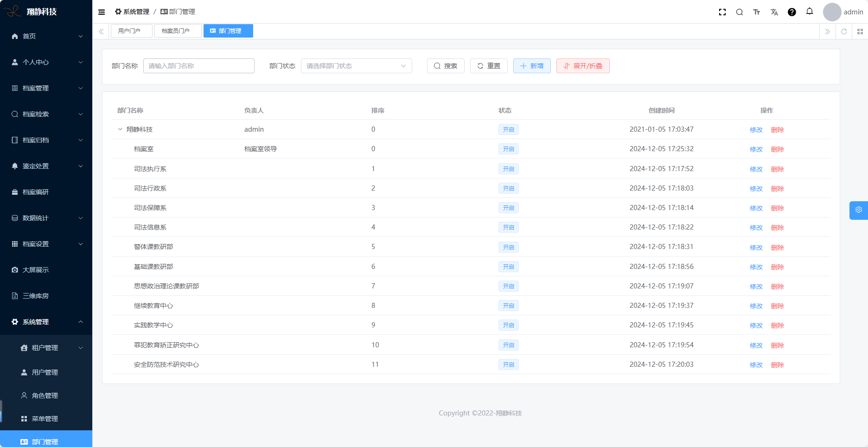Collapse sidebar with hamburger icon

102,12
